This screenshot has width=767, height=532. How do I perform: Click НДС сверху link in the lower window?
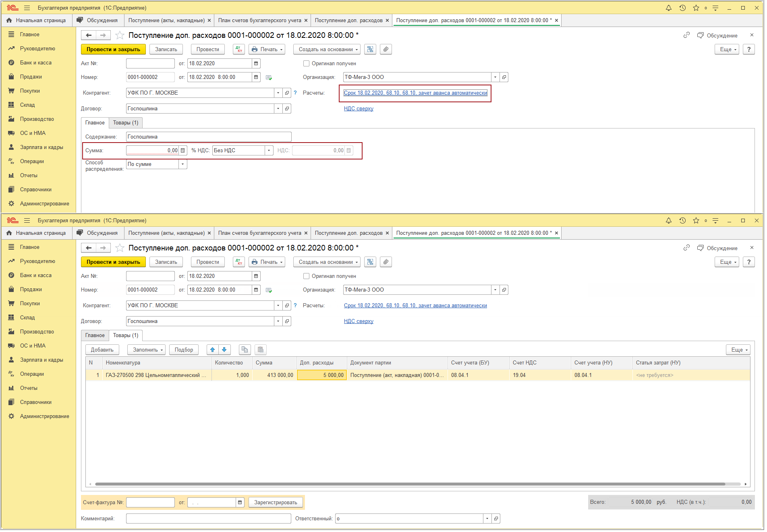point(359,321)
